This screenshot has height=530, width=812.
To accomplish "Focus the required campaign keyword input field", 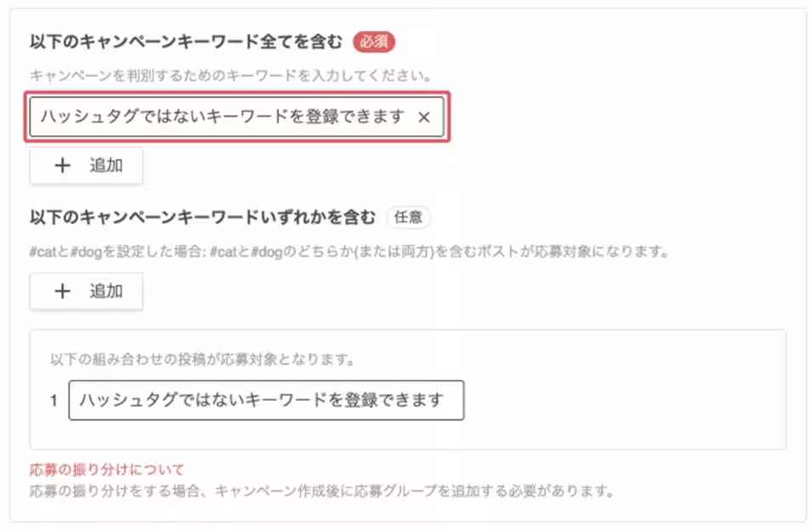I will coord(221,117).
